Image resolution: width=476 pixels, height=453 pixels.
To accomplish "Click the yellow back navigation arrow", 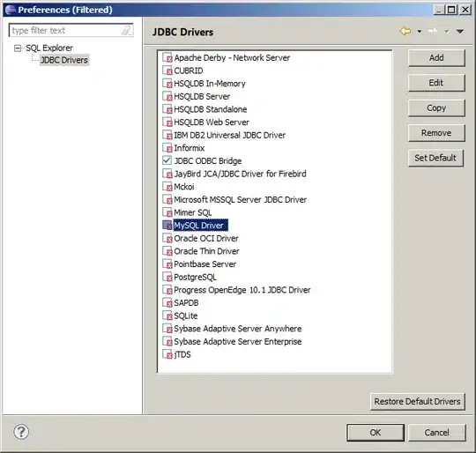I will [x=405, y=31].
